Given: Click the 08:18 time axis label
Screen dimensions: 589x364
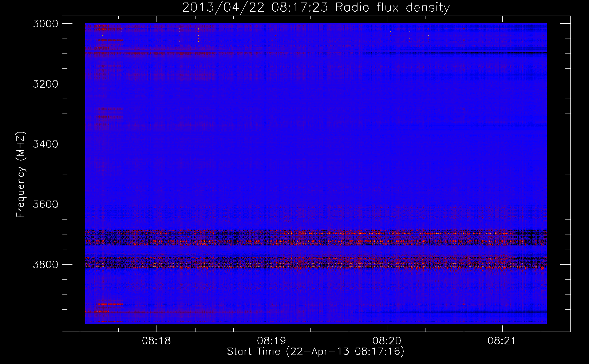Looking at the screenshot, I should [x=157, y=341].
